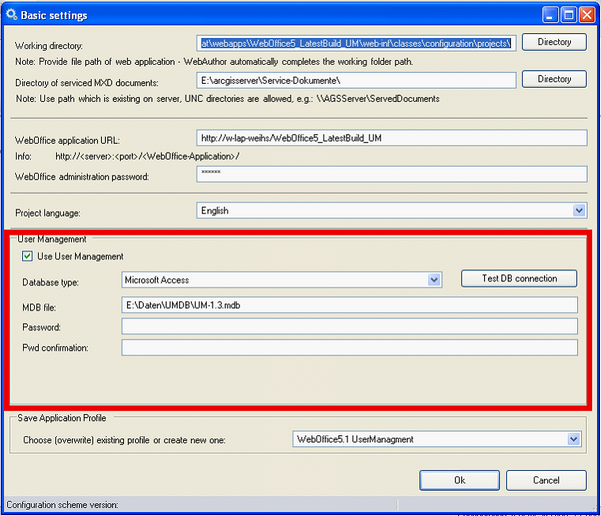Click Directory button beside MXD documents path
The image size is (601, 516).
pyautogui.click(x=554, y=79)
